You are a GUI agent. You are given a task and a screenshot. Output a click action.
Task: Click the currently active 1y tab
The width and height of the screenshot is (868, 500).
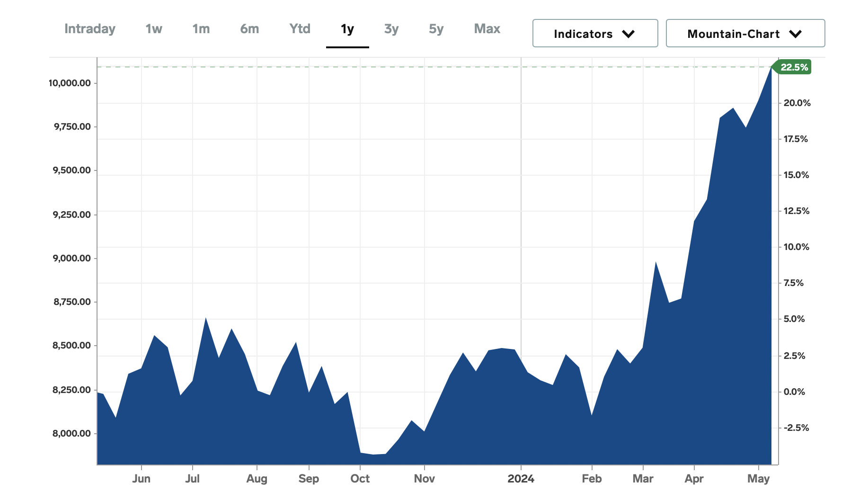click(x=347, y=28)
